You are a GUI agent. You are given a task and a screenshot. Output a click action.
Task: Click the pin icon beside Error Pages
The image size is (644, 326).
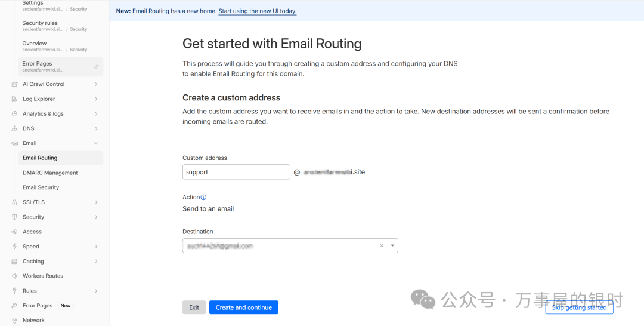(96, 66)
